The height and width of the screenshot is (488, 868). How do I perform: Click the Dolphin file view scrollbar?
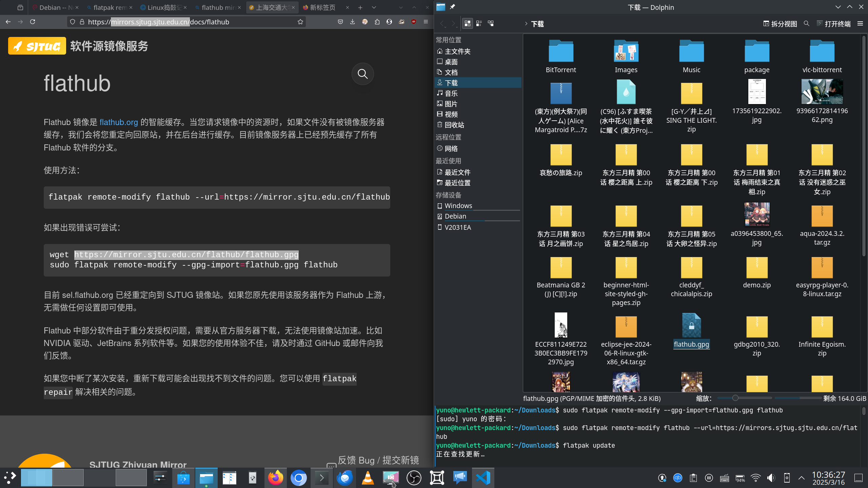point(864,146)
